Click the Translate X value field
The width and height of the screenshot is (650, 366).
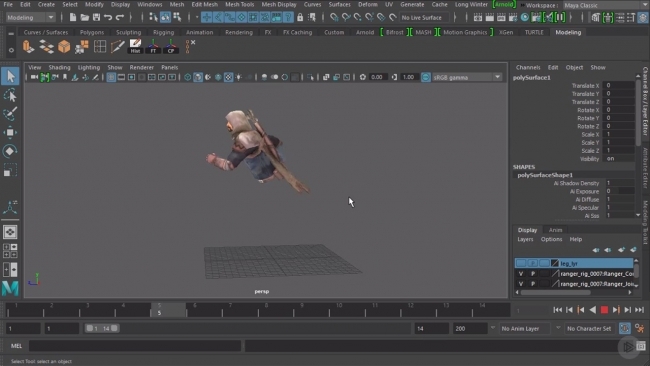pyautogui.click(x=618, y=85)
